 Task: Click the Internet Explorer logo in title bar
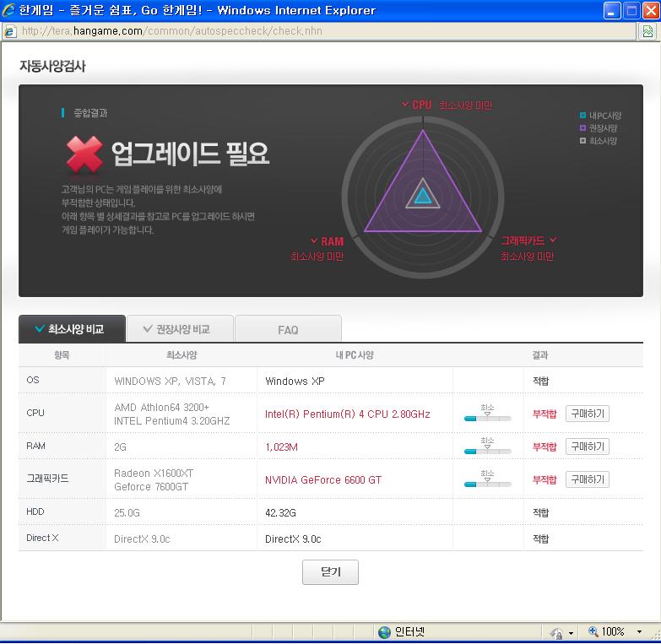coord(8,10)
